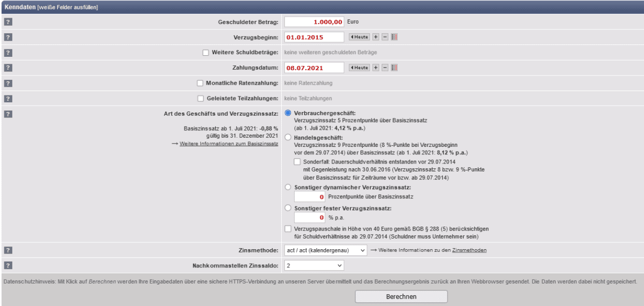644x306 pixels.
Task: Click help icon for Nachkommastellen Zinssaldo
Action: [8, 265]
